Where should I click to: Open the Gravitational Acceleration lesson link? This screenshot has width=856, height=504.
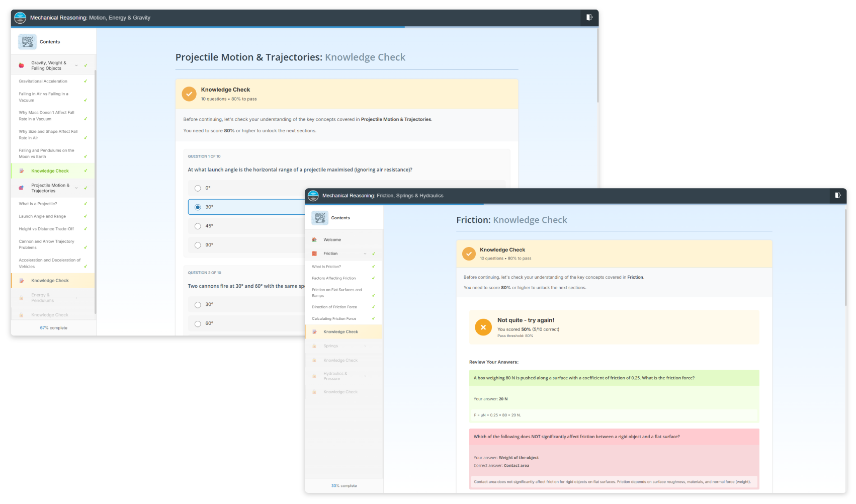(x=43, y=81)
